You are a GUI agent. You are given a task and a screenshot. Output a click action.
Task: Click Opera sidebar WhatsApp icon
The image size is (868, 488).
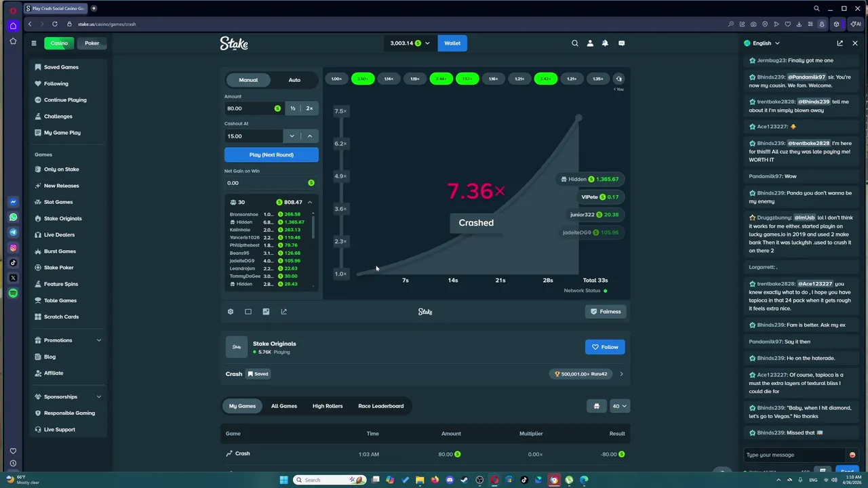click(x=13, y=218)
